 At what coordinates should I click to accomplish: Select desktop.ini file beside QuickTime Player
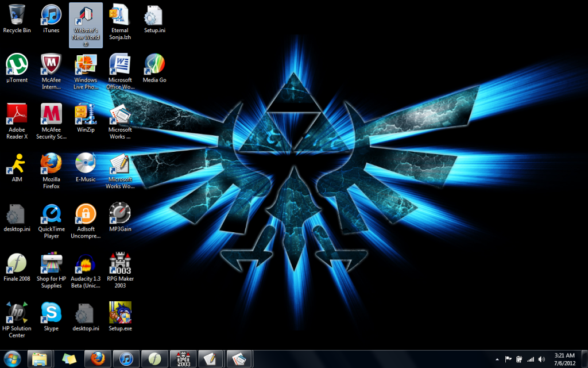pos(17,217)
